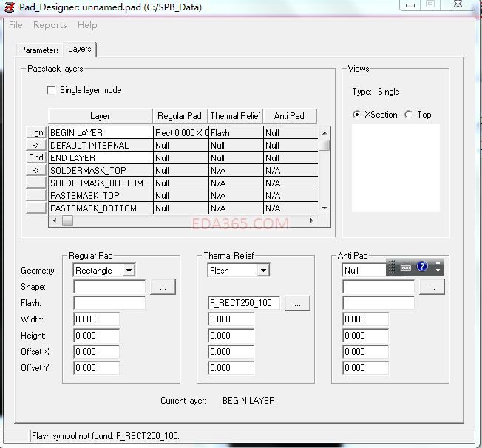Open Thermal Relief geometry dropdown
This screenshot has width=482, height=448.
point(263,271)
